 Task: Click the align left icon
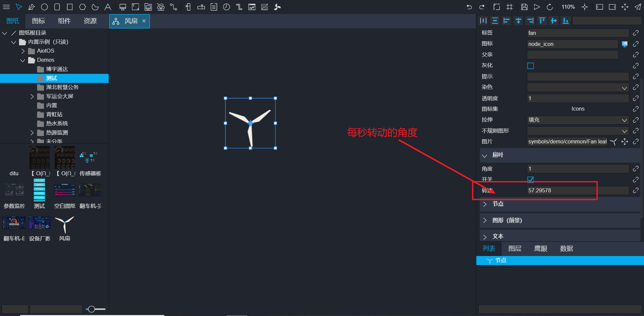tap(506, 21)
